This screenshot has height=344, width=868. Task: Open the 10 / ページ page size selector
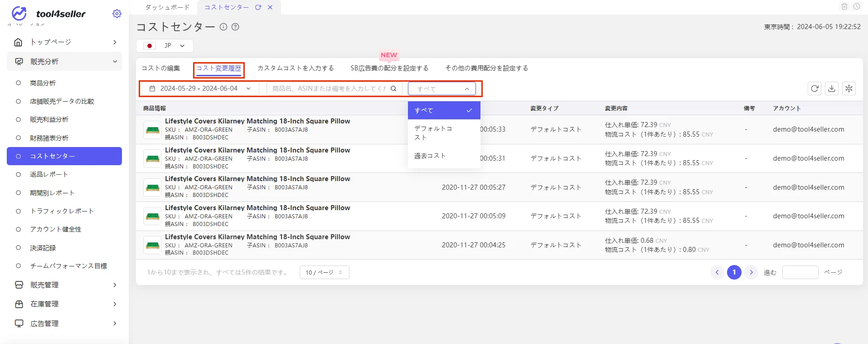click(325, 272)
